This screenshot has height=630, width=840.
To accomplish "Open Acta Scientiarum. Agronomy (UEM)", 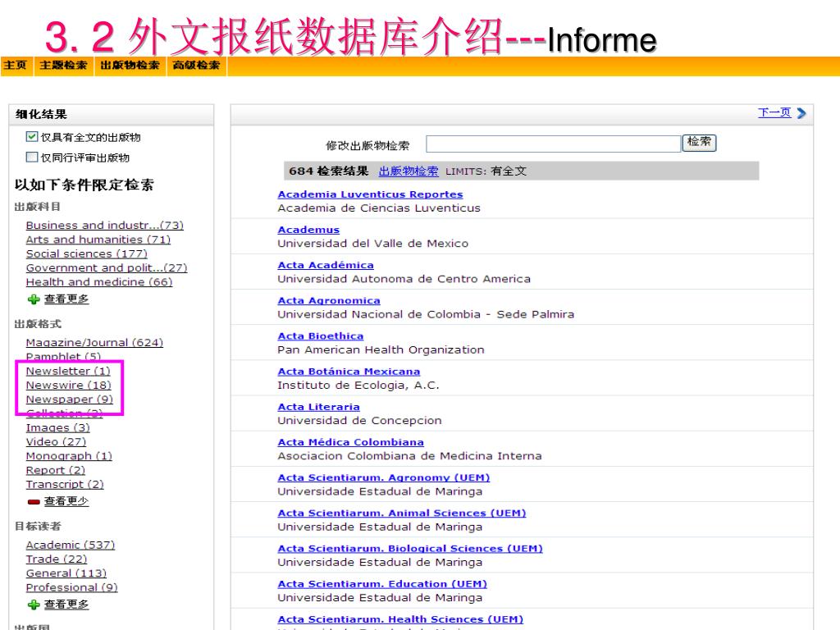I will 384,478.
